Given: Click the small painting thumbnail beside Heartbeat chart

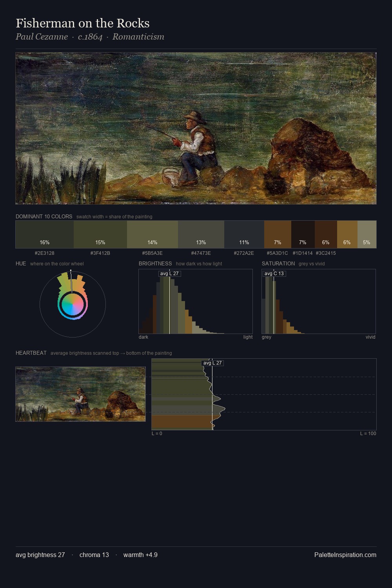Looking at the screenshot, I should pyautogui.click(x=80, y=394).
